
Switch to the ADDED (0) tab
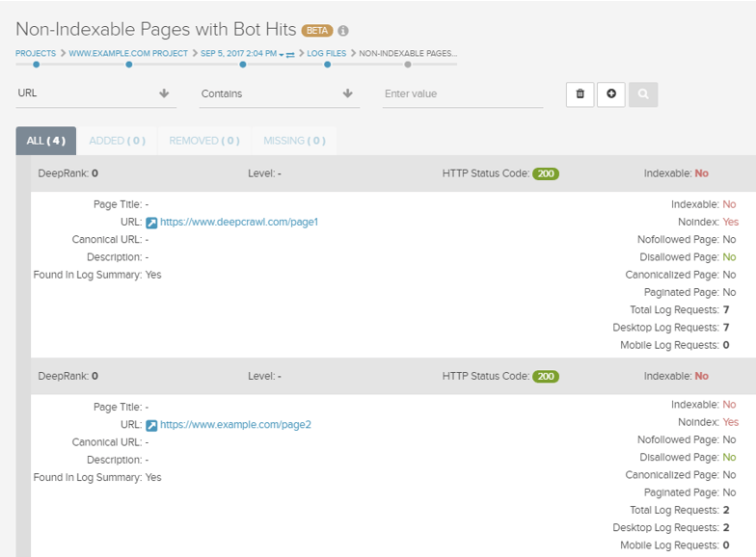pyautogui.click(x=118, y=141)
